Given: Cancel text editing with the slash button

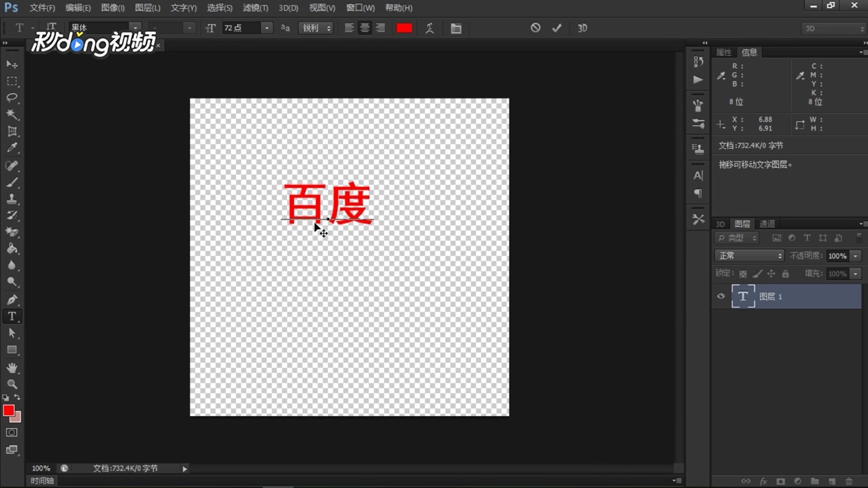Looking at the screenshot, I should pos(536,28).
